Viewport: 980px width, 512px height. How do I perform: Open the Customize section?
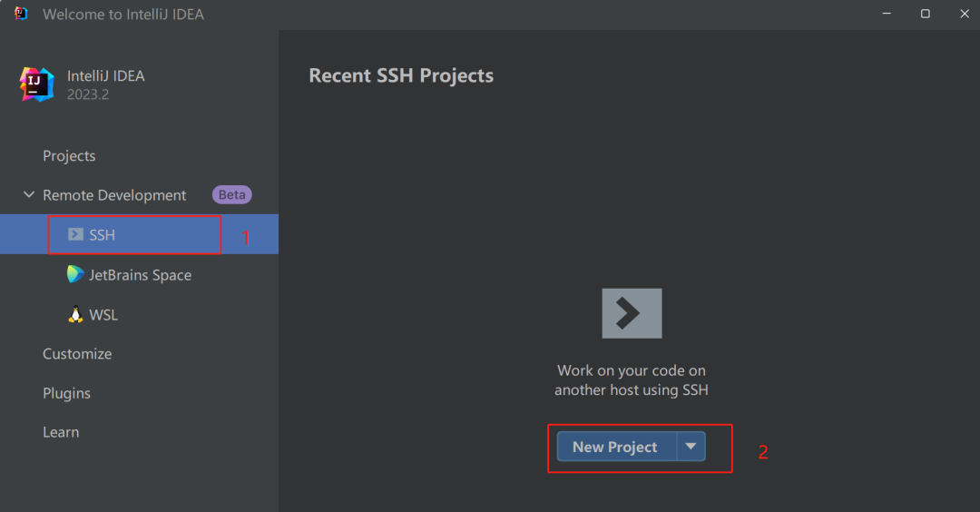click(77, 354)
